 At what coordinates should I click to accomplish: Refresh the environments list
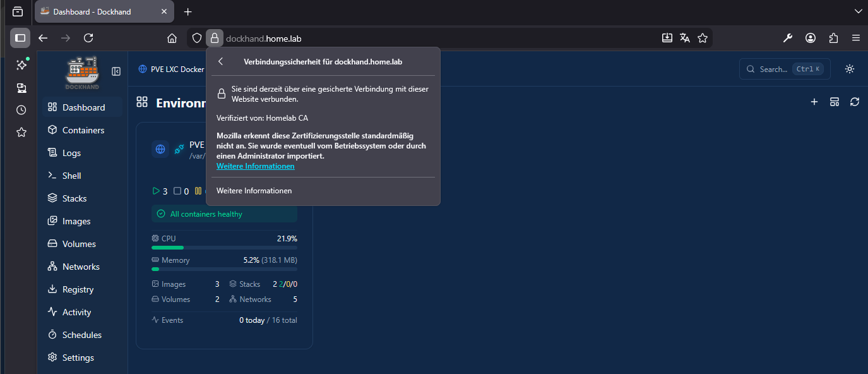[855, 101]
